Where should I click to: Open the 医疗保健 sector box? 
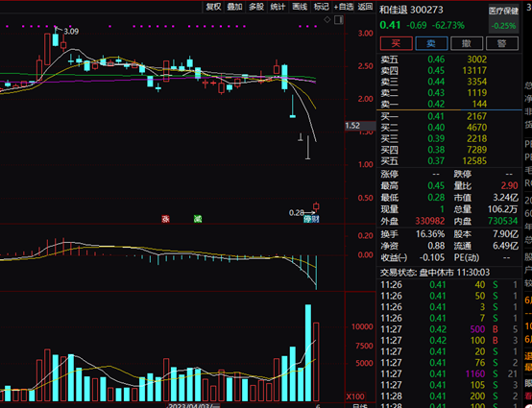(503, 18)
